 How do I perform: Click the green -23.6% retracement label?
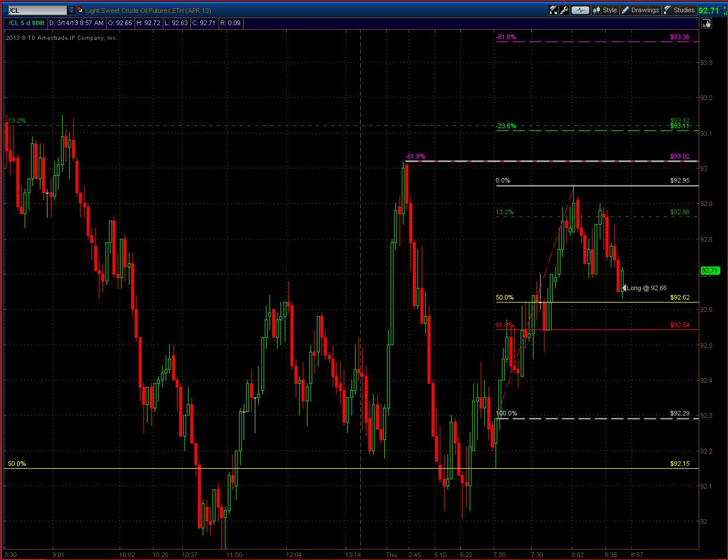click(x=506, y=126)
